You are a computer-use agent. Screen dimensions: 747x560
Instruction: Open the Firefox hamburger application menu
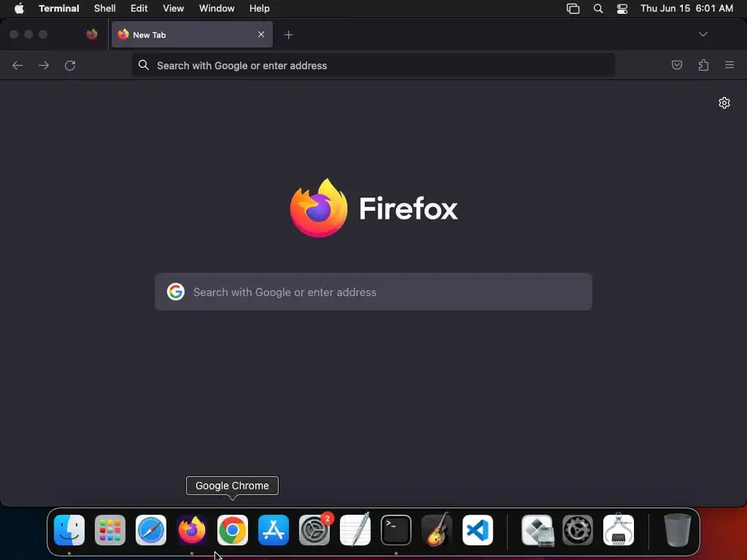point(729,65)
